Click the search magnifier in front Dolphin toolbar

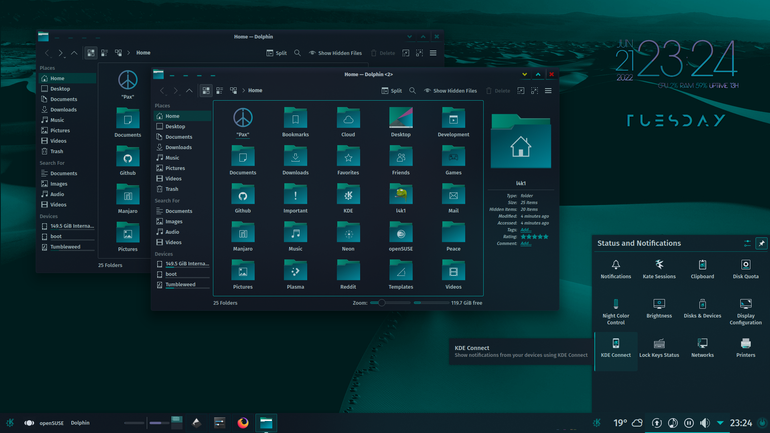[412, 91]
